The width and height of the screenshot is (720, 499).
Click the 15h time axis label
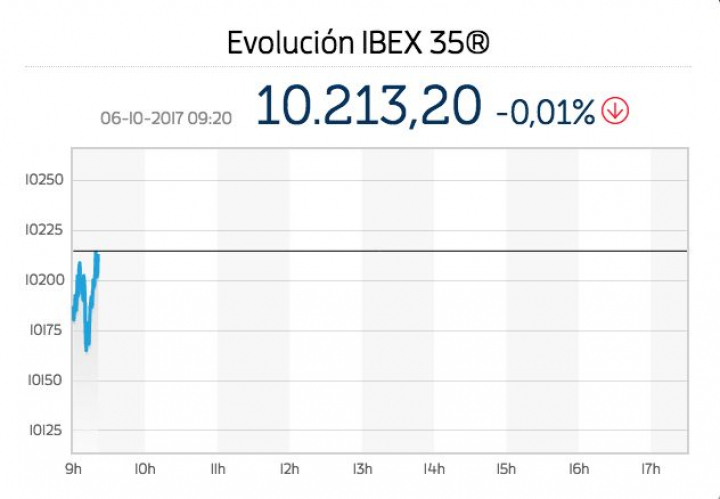click(x=506, y=468)
